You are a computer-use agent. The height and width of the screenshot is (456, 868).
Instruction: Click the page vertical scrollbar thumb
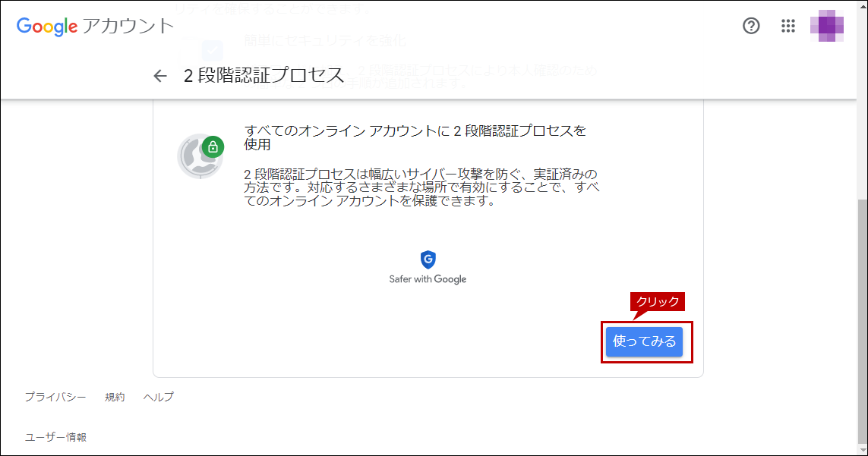tap(862, 321)
